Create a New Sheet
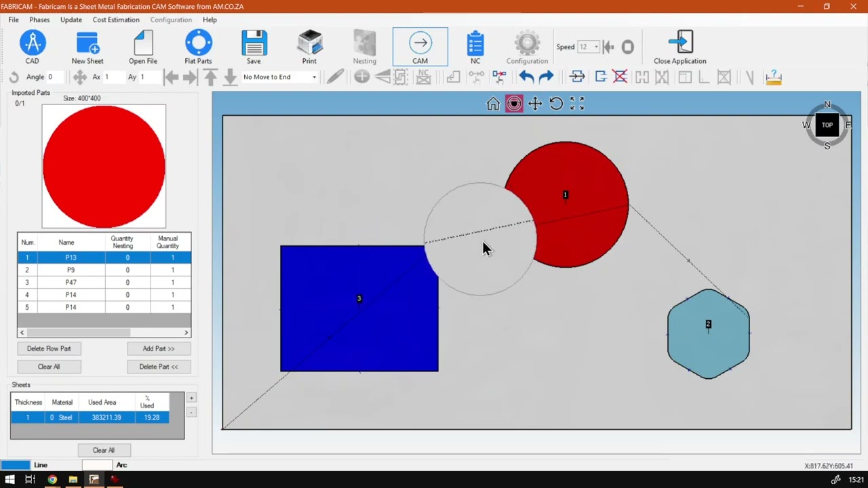This screenshot has width=868, height=488. 87,47
